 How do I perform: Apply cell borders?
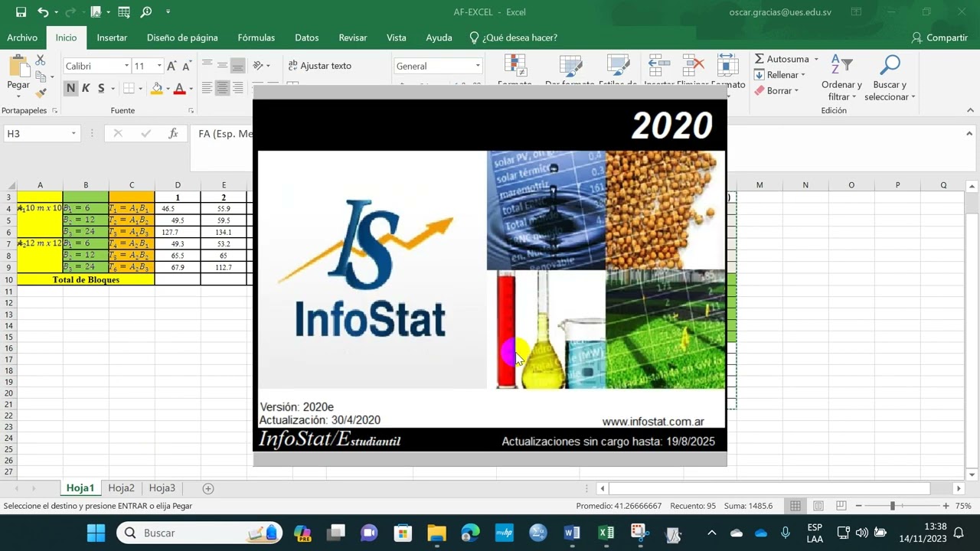tap(129, 89)
